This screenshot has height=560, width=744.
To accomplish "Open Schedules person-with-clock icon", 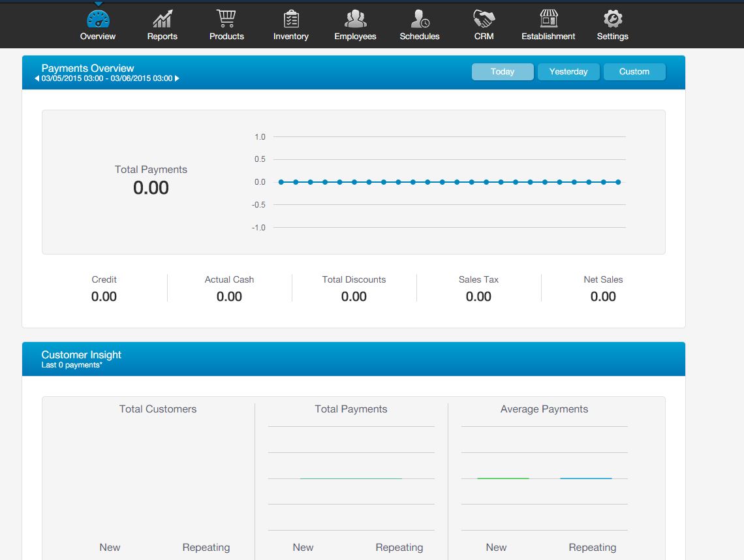I will click(x=419, y=19).
